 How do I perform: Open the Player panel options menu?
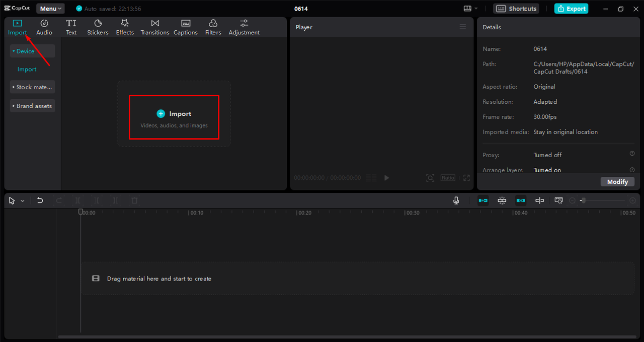tap(463, 27)
